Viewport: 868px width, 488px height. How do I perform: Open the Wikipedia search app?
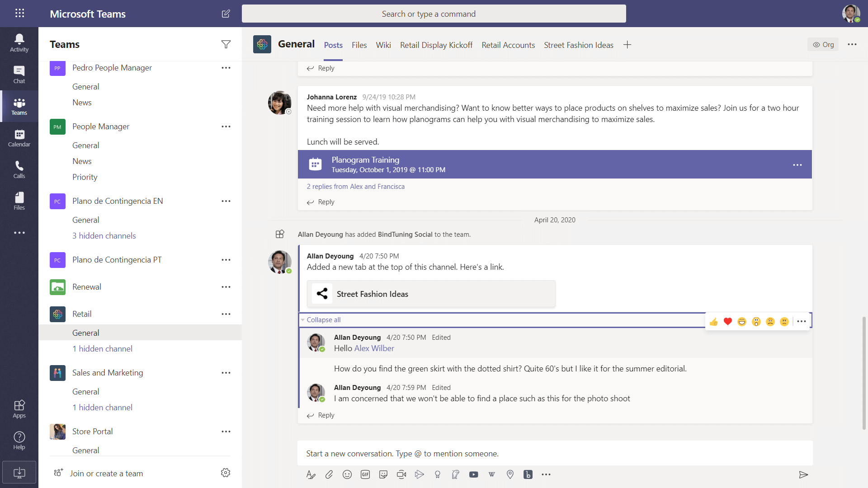click(x=492, y=474)
